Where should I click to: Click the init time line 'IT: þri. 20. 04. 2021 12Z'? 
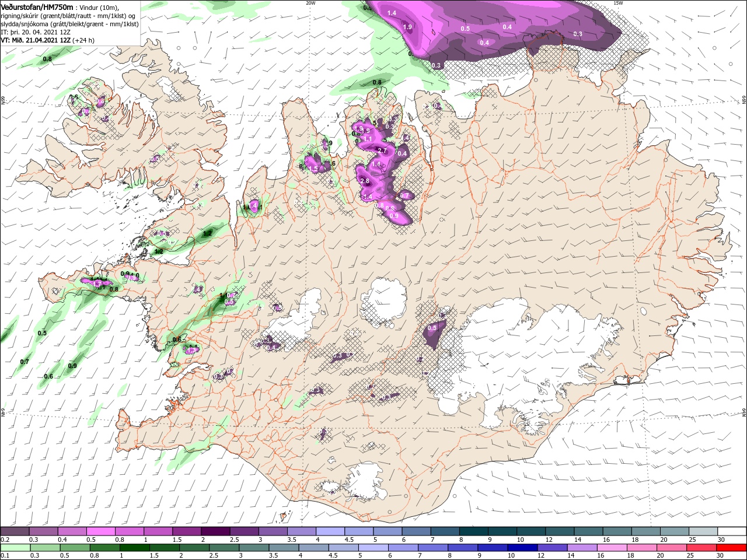coord(37,32)
